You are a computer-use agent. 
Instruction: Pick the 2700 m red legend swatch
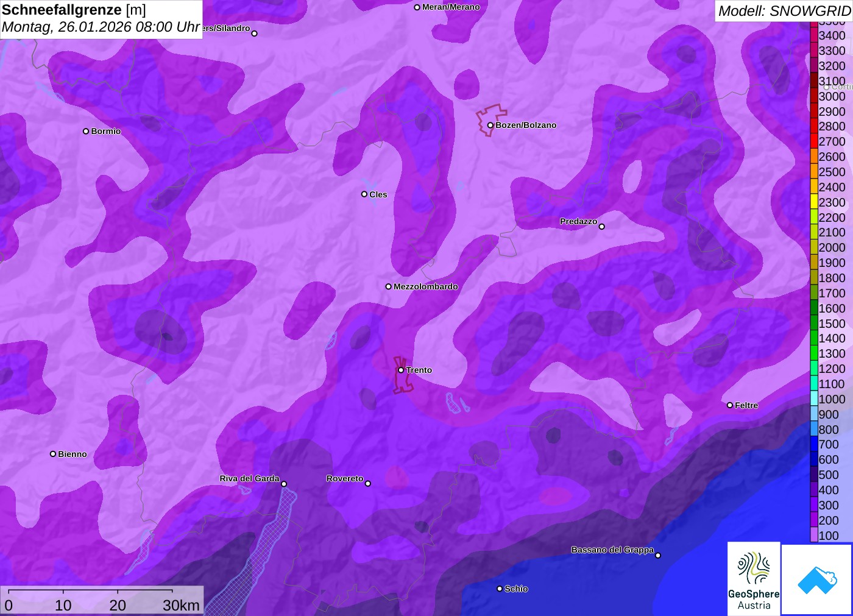click(x=814, y=141)
